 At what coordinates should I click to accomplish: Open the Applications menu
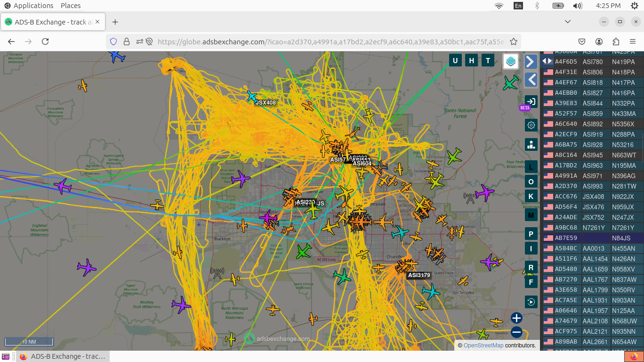click(x=29, y=6)
